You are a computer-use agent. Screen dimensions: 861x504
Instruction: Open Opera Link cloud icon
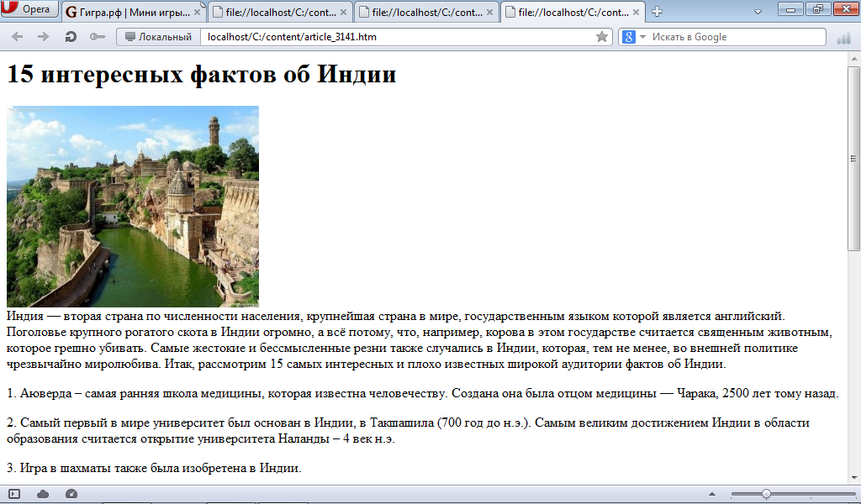click(43, 494)
